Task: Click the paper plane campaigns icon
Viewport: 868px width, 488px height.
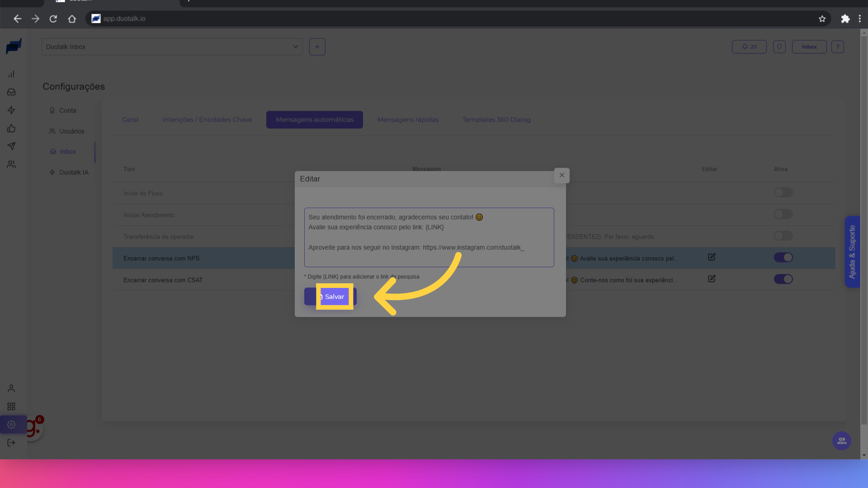Action: (11, 146)
